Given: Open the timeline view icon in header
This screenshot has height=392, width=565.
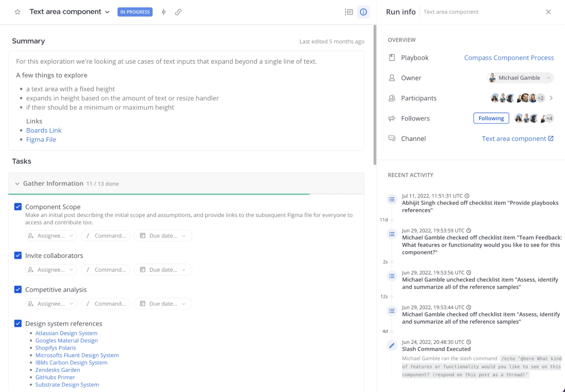Looking at the screenshot, I should click(x=349, y=12).
